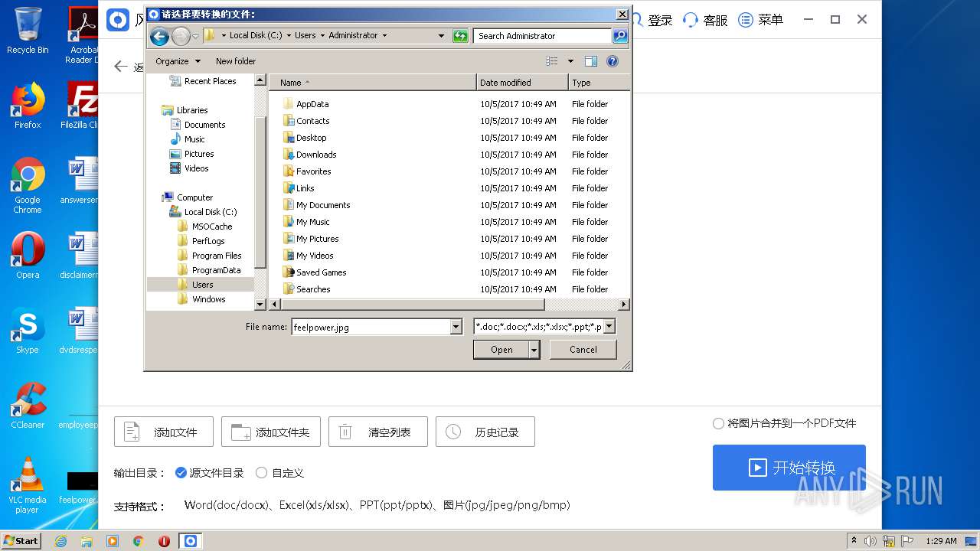This screenshot has height=551, width=980.
Task: Toggle the preview pane icon
Action: pyautogui.click(x=591, y=61)
